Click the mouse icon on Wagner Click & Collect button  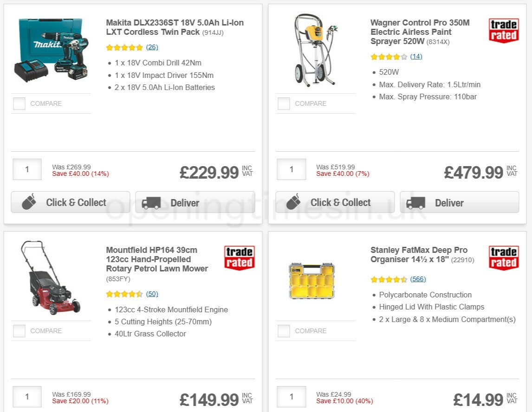point(292,202)
